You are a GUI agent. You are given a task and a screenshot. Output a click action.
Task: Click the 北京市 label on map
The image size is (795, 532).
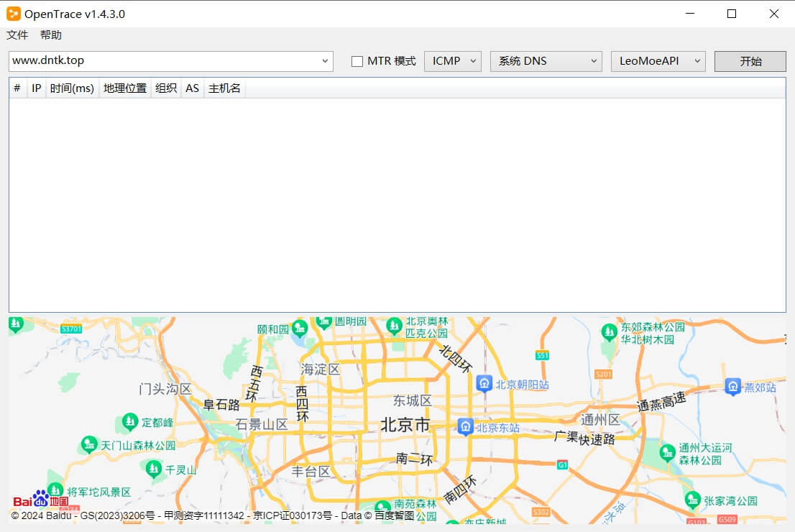pos(405,424)
